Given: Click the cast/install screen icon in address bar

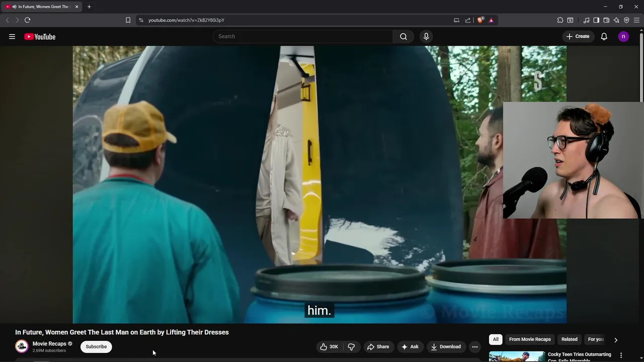Looking at the screenshot, I should (456, 20).
